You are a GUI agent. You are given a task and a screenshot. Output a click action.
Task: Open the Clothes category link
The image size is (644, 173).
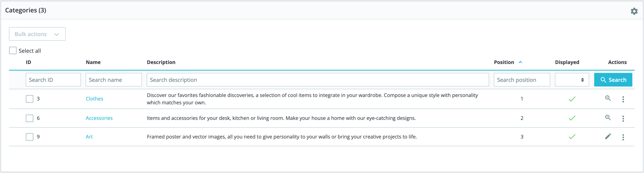[x=94, y=98]
